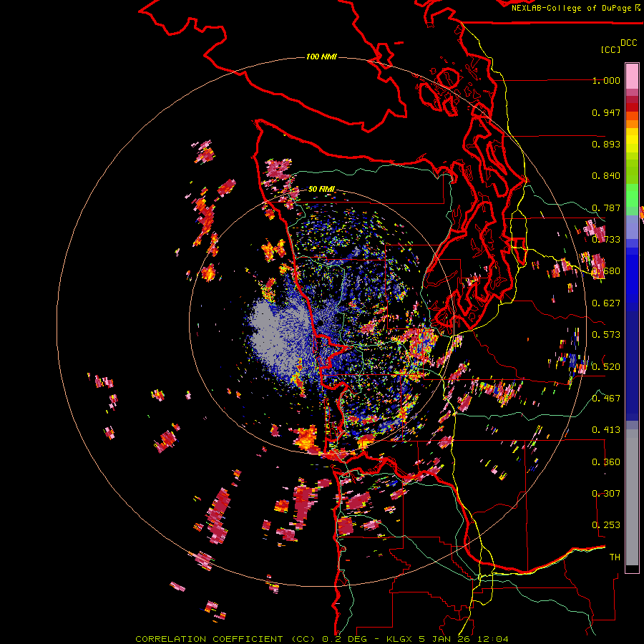Screen dimensions: 644x644
Task: Pick the light pink swatch atop color bar
Action: (632, 76)
